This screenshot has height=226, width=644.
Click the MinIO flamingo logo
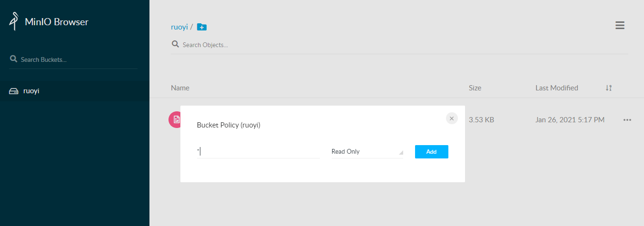pyautogui.click(x=14, y=22)
